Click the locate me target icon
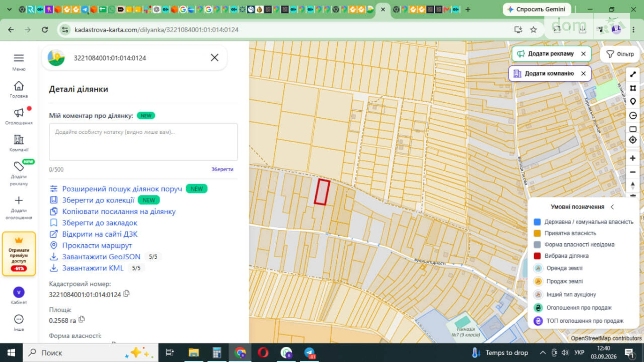Viewport: 644px width, 362px height. (x=633, y=140)
